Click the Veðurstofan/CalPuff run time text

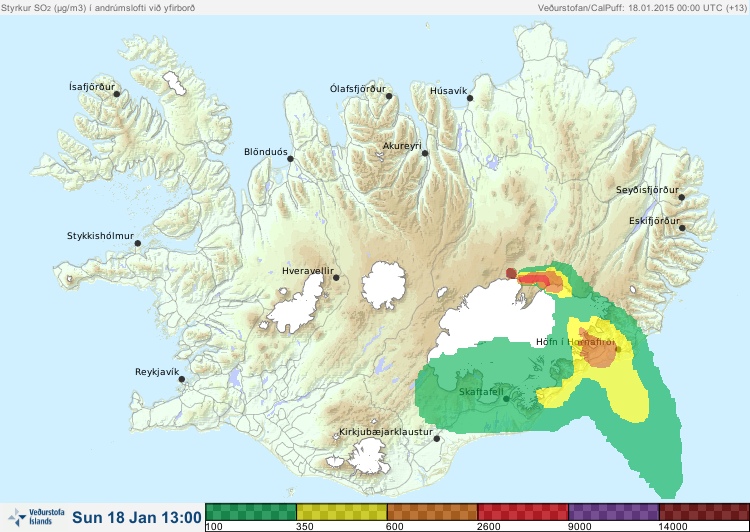(x=642, y=8)
